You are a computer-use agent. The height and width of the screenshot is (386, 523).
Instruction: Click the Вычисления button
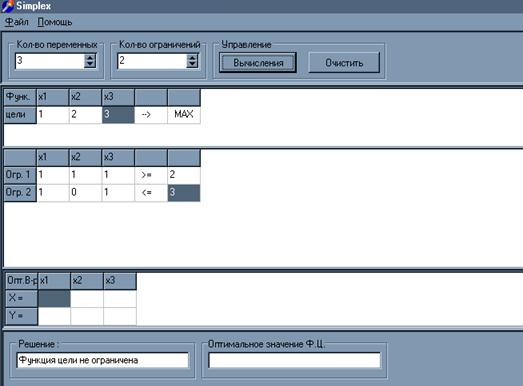[x=257, y=63]
